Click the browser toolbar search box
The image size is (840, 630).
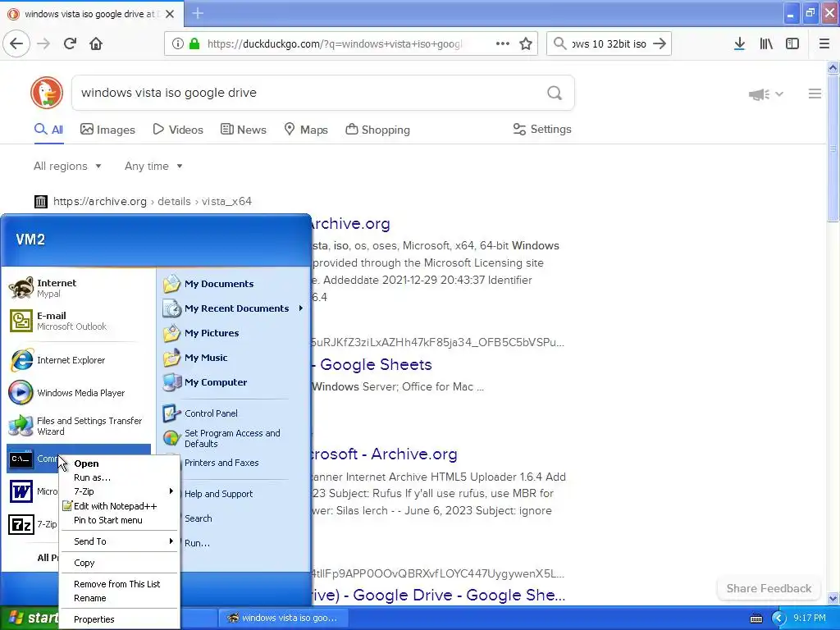(609, 43)
